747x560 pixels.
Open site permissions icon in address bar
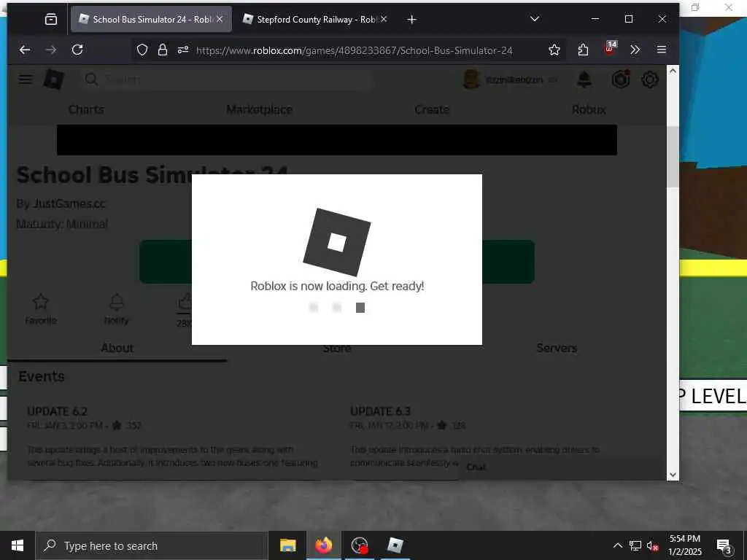[183, 50]
